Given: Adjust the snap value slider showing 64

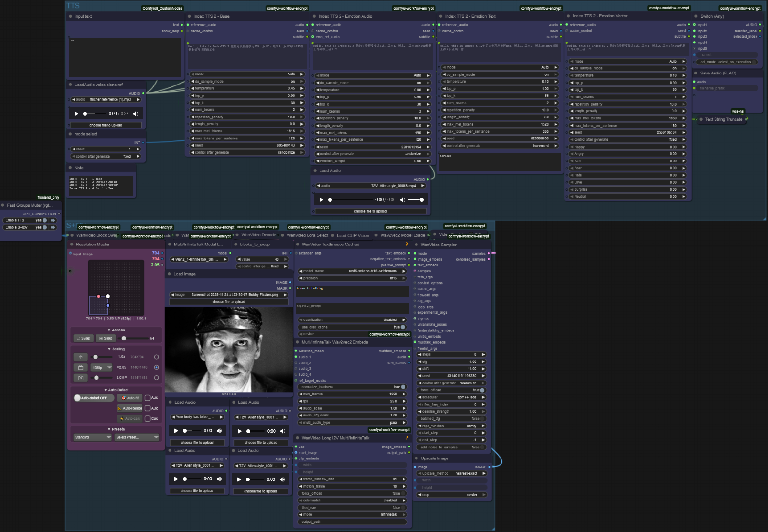Looking at the screenshot, I should (133, 338).
